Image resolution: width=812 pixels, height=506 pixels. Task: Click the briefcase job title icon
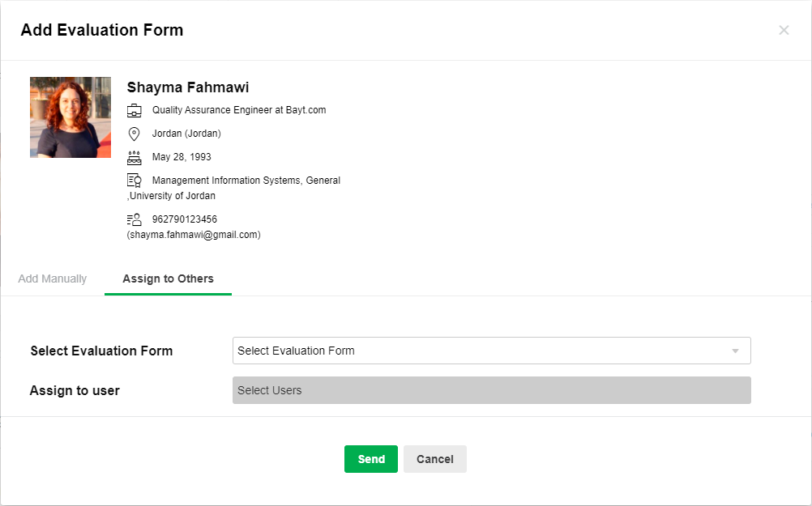[135, 111]
